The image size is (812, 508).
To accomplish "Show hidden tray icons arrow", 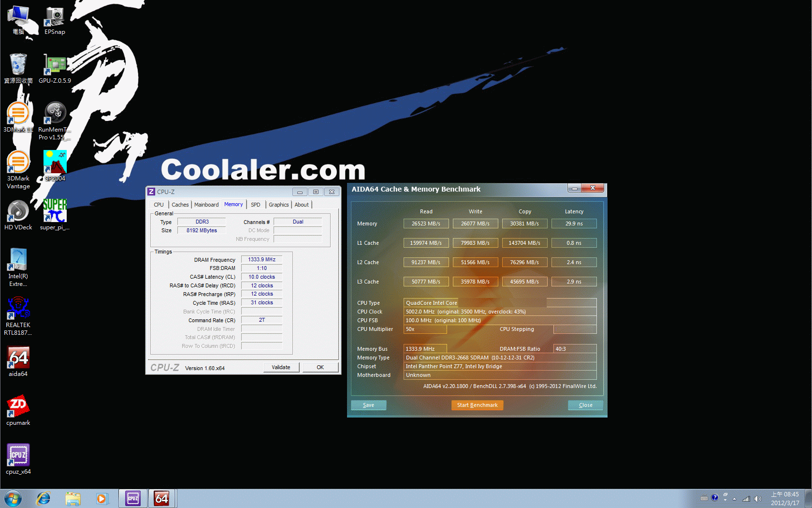I will point(734,499).
